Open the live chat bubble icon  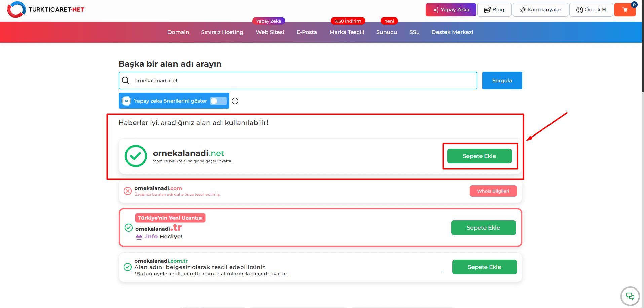(x=630, y=296)
